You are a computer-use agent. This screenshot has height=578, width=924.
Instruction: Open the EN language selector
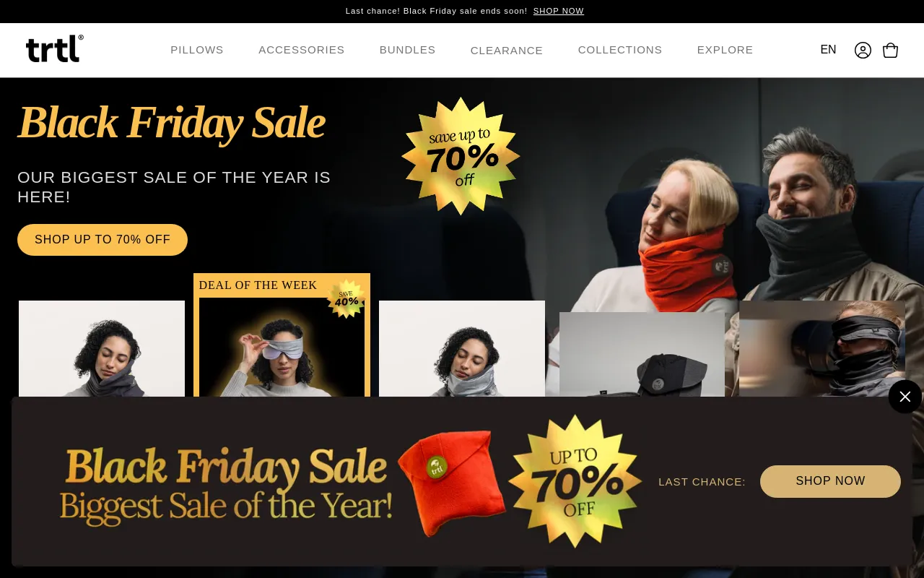828,50
